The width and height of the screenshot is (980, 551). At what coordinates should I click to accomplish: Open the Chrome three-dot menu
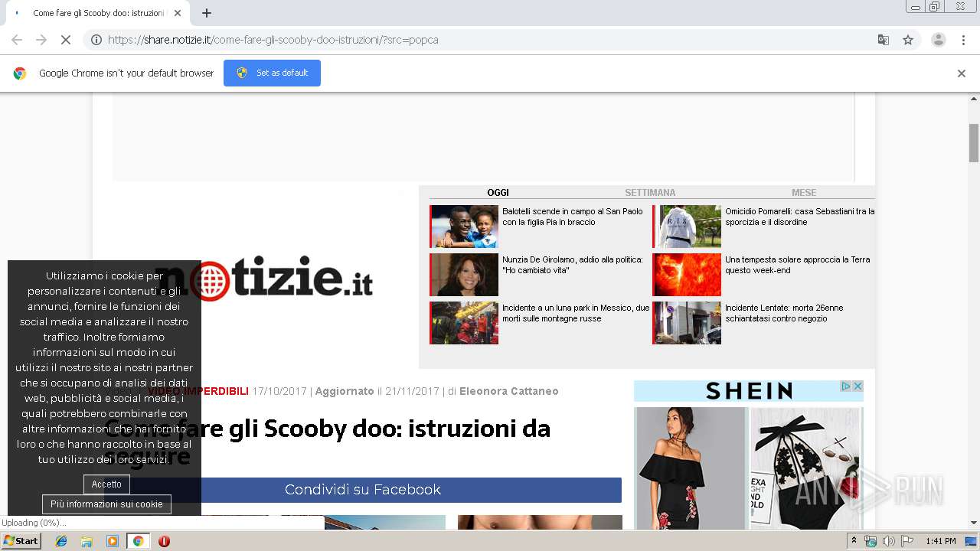pyautogui.click(x=964, y=40)
